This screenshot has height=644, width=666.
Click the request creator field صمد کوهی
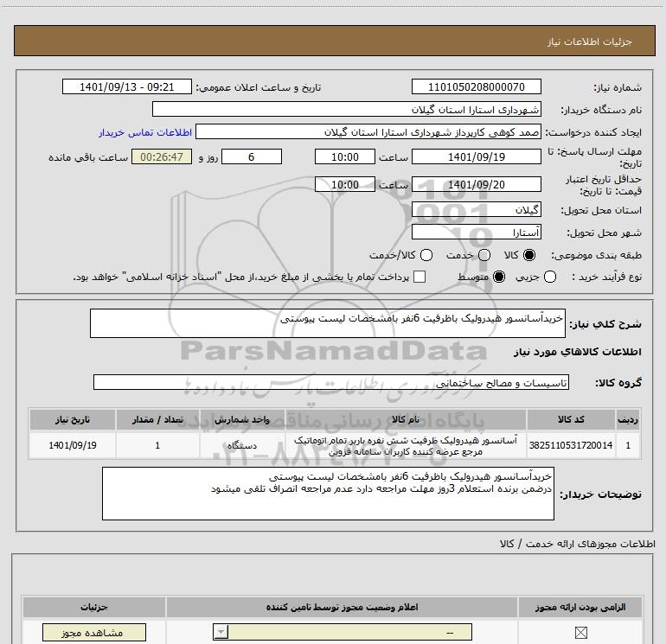click(368, 132)
